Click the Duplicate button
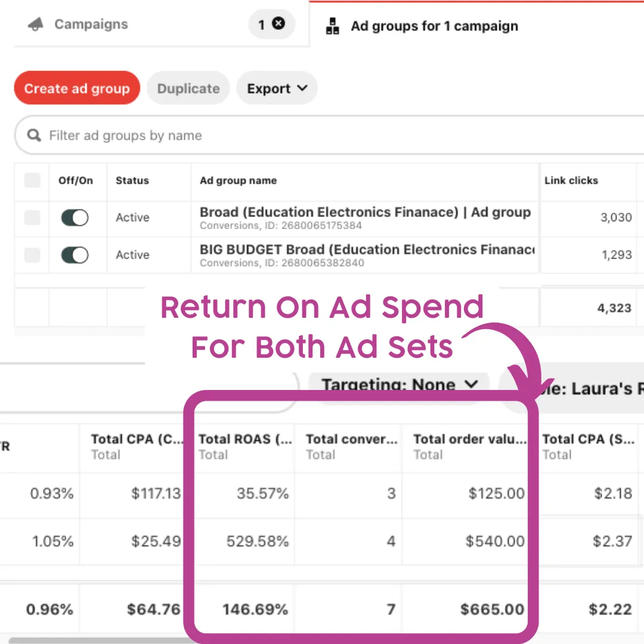The height and width of the screenshot is (644, 644). click(x=188, y=88)
